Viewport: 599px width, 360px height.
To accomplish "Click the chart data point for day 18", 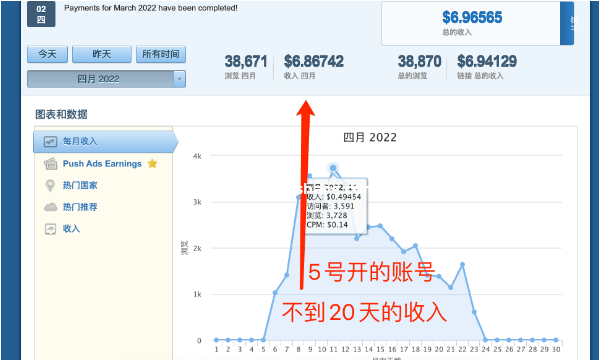I will click(415, 246).
